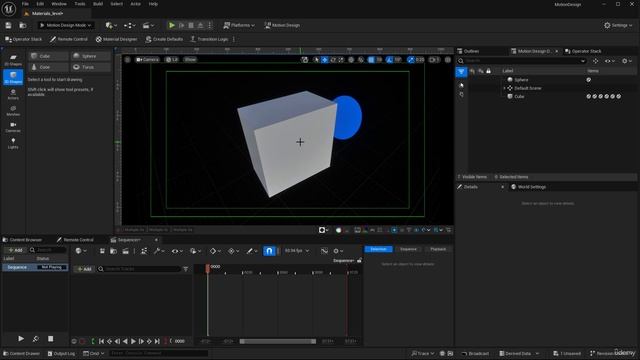Open the Transition Logic tool
Image resolution: width=640 pixels, height=360 pixels.
(209, 39)
